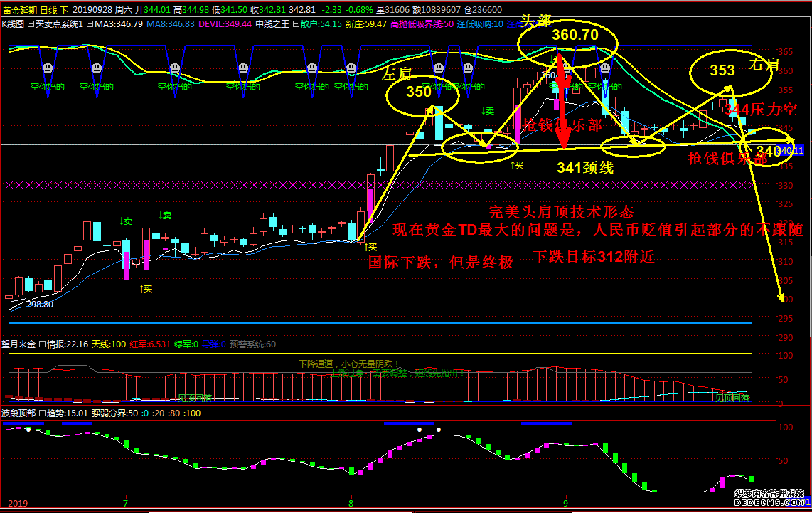Click the 下降通道，小心无量阴跌！ warning text
This screenshot has width=812, height=513.
tap(350, 364)
